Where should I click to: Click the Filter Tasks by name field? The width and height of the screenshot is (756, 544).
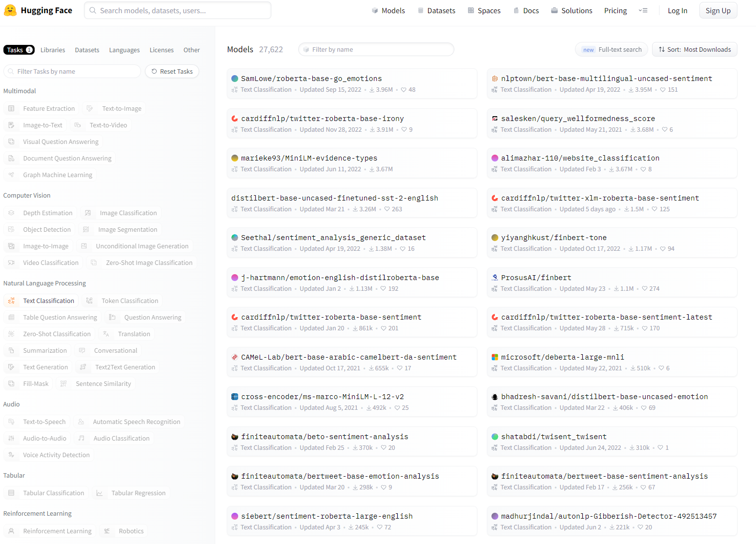72,71
